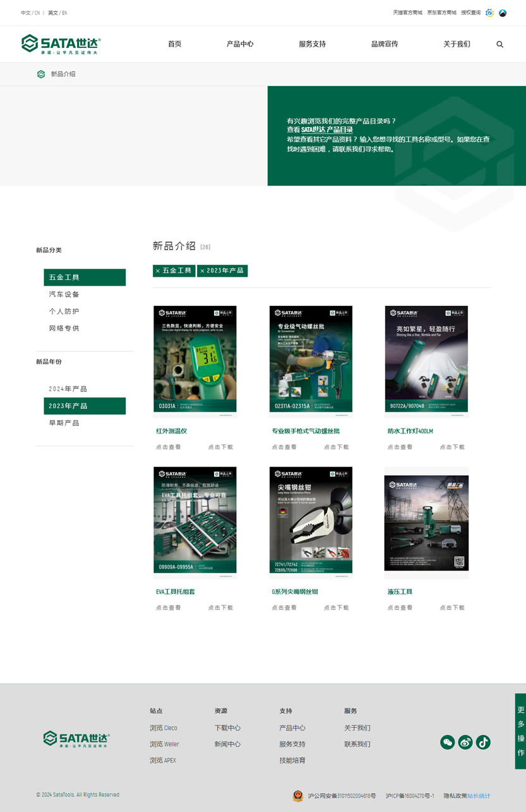The height and width of the screenshot is (812, 526).
Task: Open the Weibo icon in footer
Action: (x=465, y=742)
